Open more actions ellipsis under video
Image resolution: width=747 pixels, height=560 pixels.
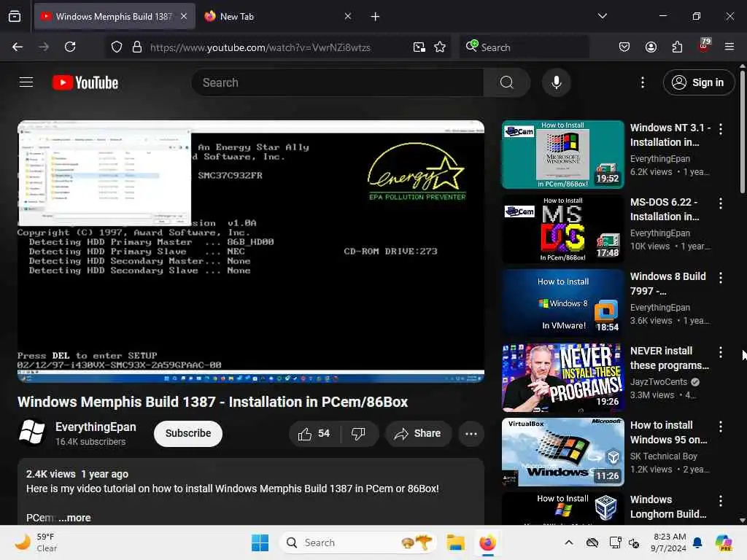click(x=471, y=434)
